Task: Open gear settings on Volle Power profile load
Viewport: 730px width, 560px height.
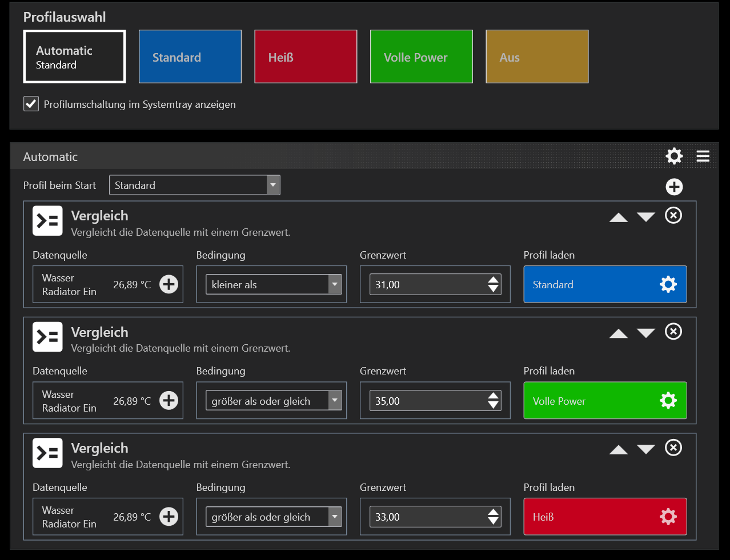Action: pyautogui.click(x=668, y=401)
